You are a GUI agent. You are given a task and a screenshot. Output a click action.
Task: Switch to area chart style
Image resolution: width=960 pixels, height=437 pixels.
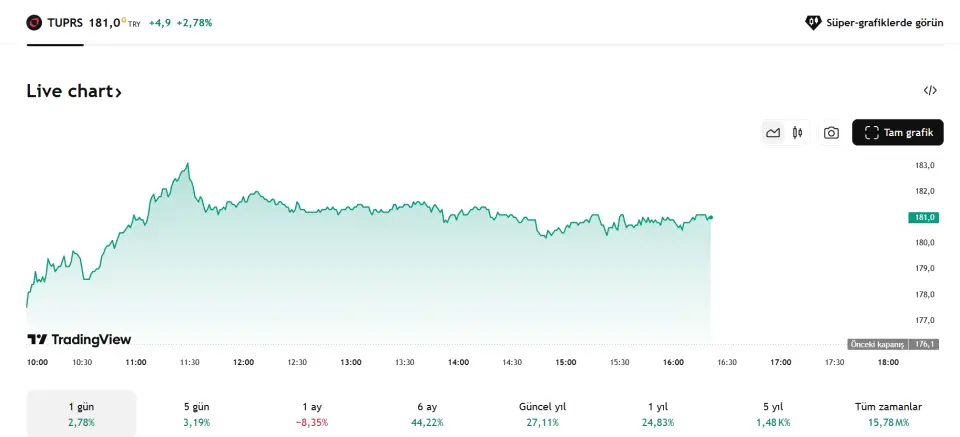coord(773,132)
